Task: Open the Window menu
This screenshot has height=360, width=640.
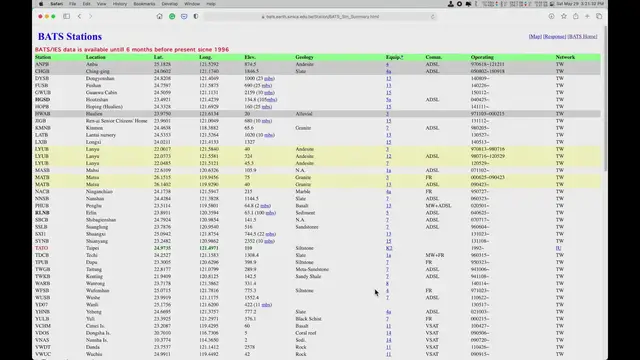Action: click(192, 4)
